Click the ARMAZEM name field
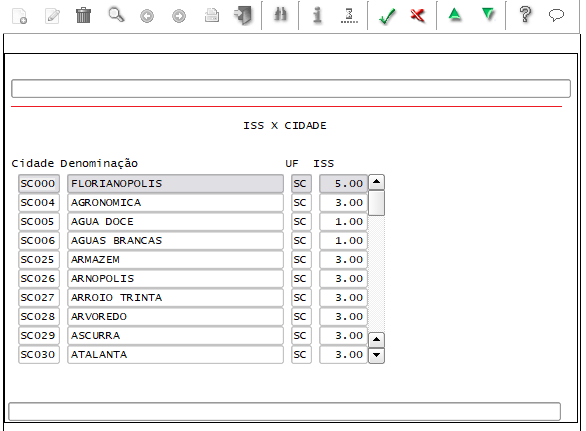Screen dimensions: 586x431 coord(175,260)
